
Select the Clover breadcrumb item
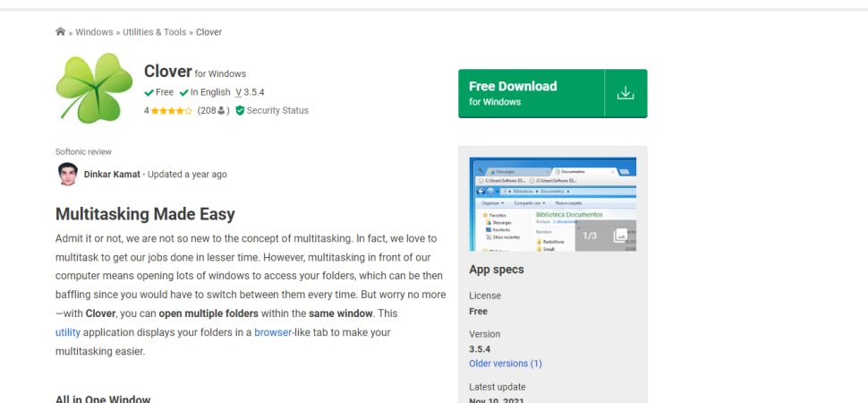[x=208, y=32]
